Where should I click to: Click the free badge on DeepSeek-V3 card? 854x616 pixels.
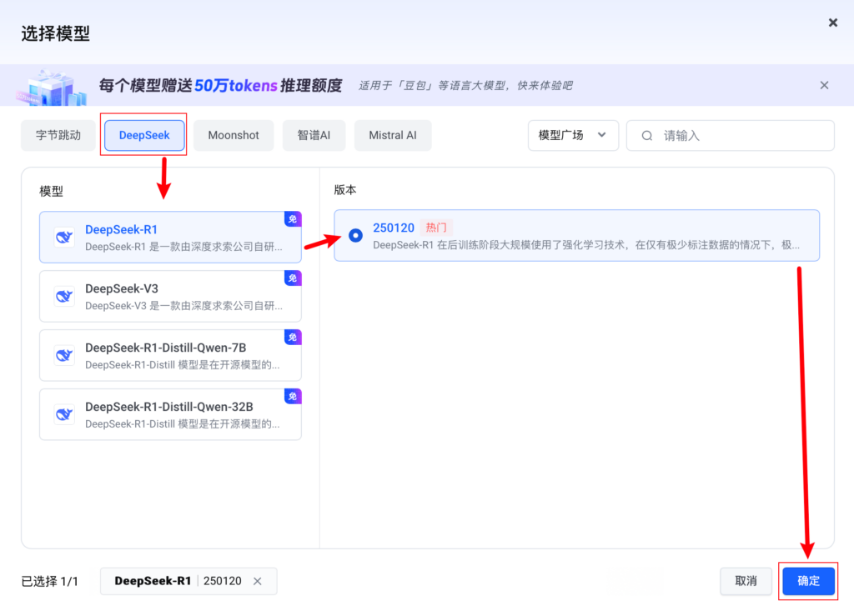coord(293,278)
